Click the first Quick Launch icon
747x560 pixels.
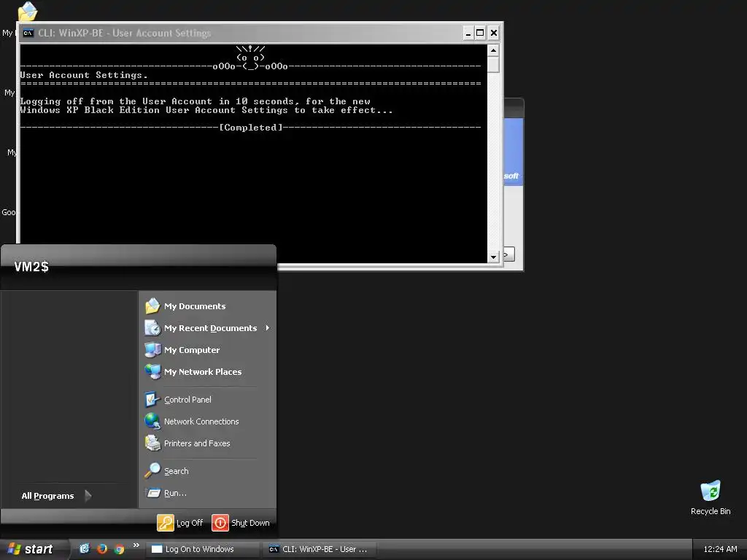pyautogui.click(x=85, y=548)
